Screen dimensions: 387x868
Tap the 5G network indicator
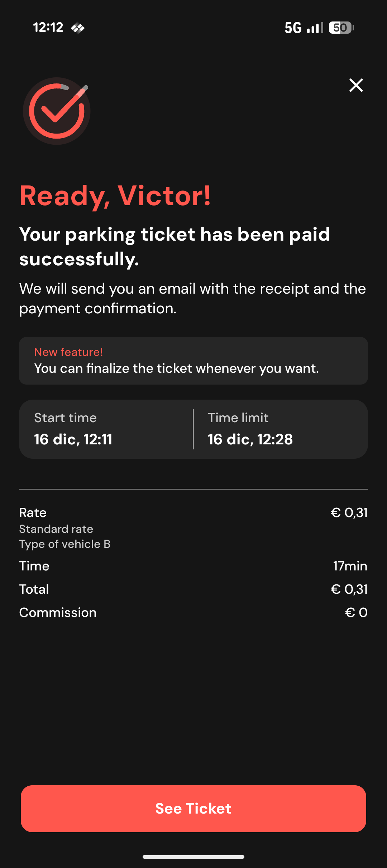(293, 28)
